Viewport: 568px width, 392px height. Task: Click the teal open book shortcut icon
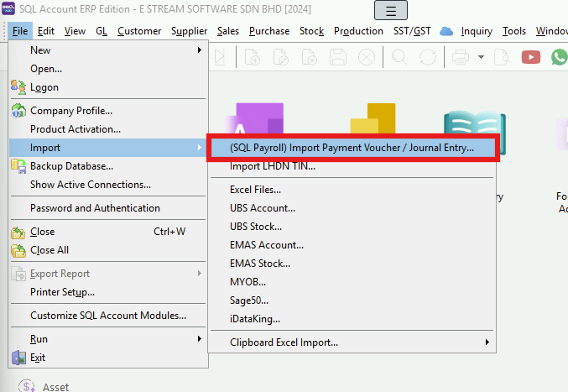pyautogui.click(x=475, y=123)
